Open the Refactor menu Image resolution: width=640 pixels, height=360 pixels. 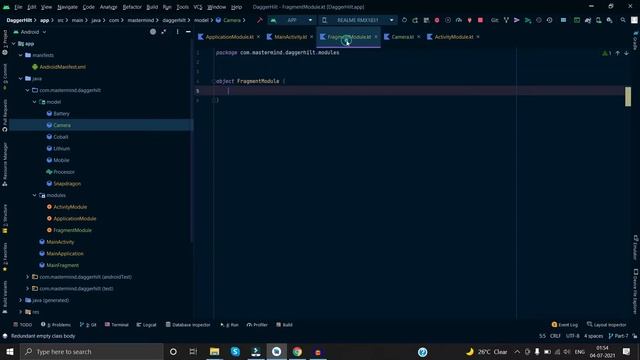(132, 7)
